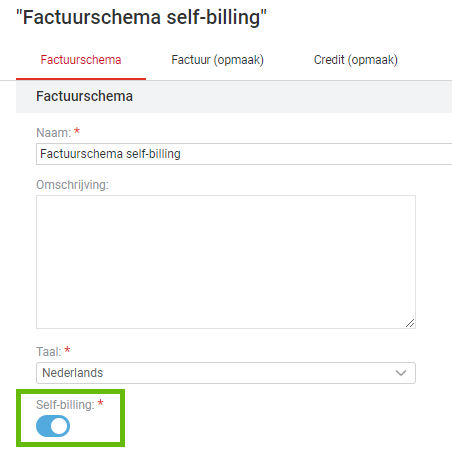Click the red asterisk beside Self-billing
Viewport: 452px width, 459px height.
tap(100, 403)
